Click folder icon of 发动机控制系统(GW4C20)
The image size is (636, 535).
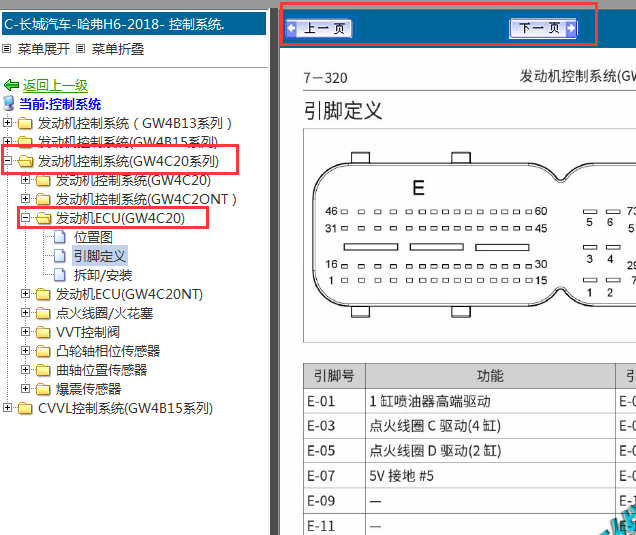(x=43, y=180)
